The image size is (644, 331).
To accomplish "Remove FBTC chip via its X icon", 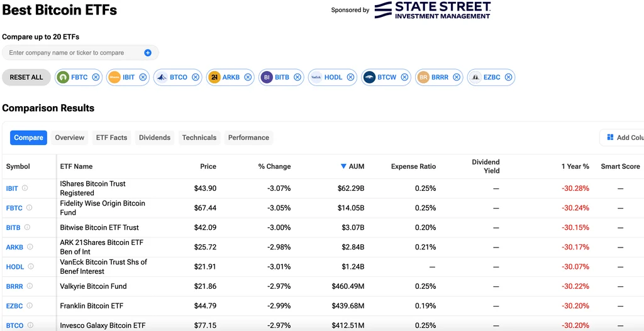I will [x=96, y=77].
